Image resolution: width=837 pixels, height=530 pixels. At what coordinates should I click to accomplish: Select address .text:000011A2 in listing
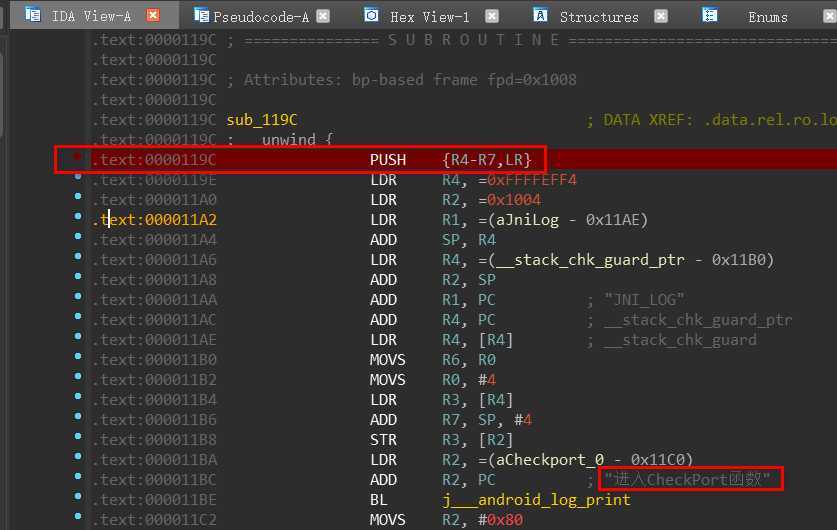point(154,220)
